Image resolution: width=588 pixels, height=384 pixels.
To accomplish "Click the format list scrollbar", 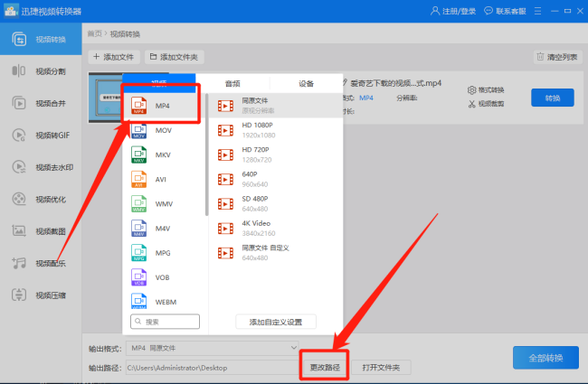I will click(x=206, y=155).
